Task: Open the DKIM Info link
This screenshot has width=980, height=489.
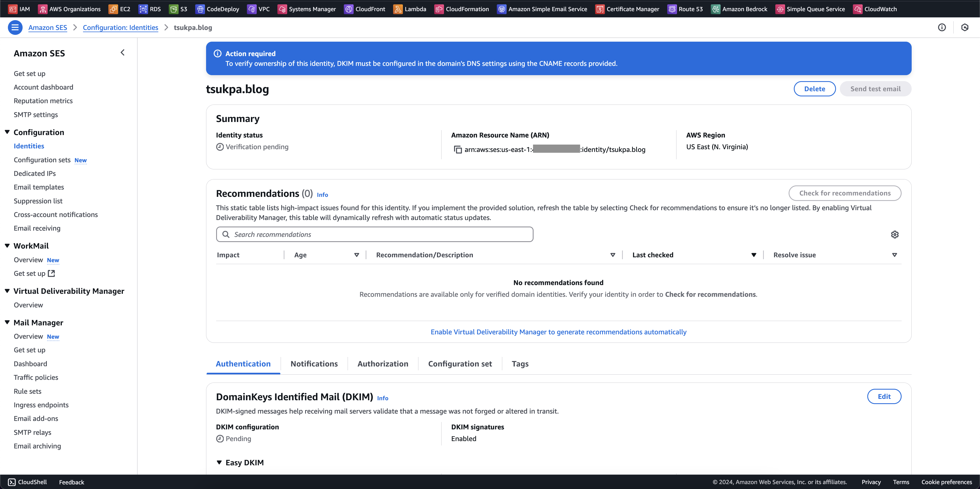Action: pos(383,398)
